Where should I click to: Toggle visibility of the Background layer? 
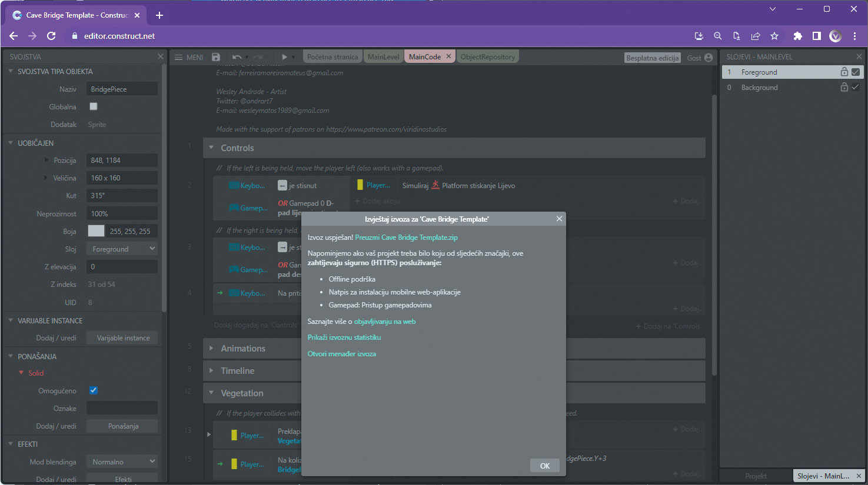(856, 87)
